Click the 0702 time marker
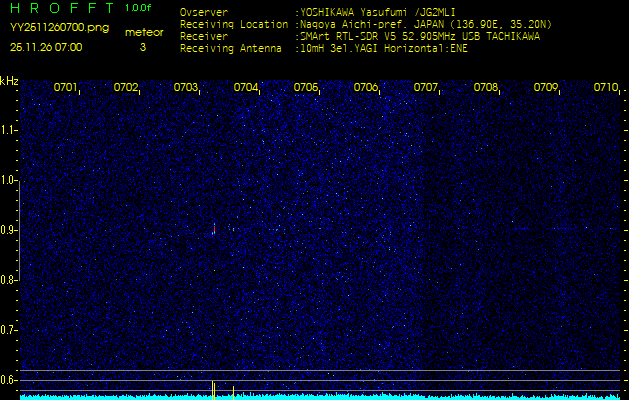 (125, 87)
